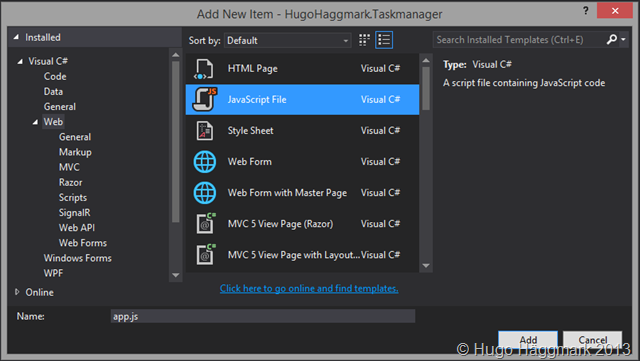Viewport: 640px width, 361px height.
Task: Choose the JavaScript File template name
Action: click(x=257, y=100)
